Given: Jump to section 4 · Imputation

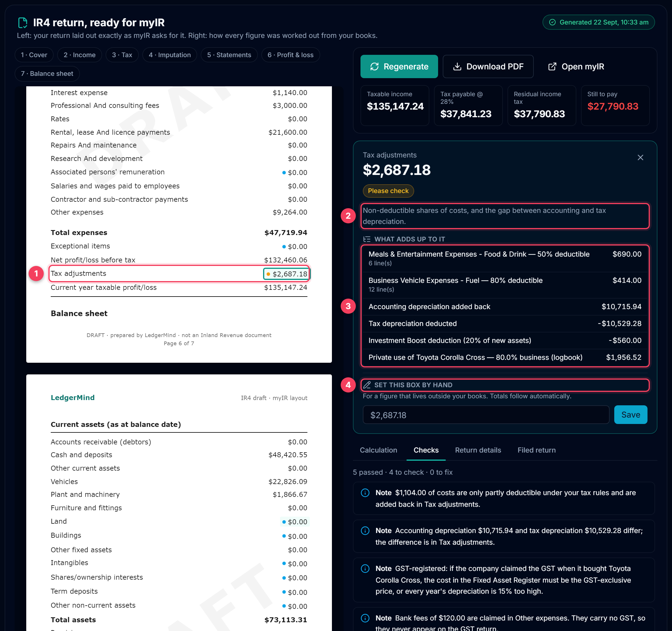Looking at the screenshot, I should (170, 55).
